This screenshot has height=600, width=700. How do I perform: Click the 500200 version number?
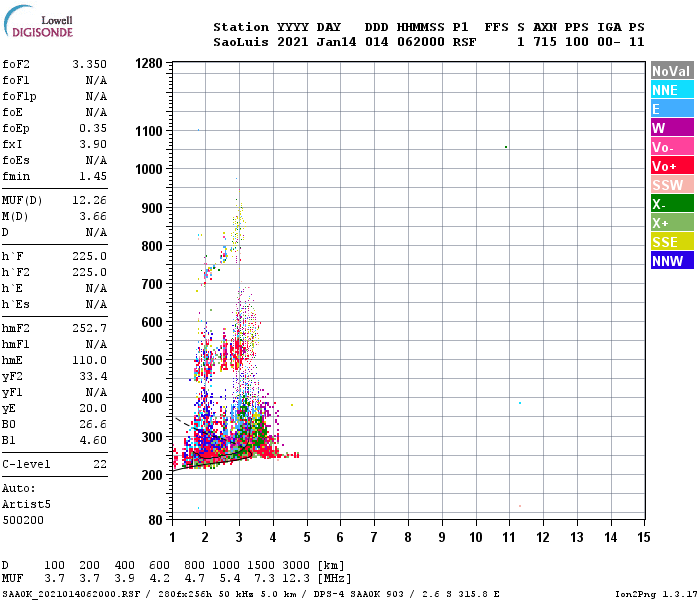23,521
